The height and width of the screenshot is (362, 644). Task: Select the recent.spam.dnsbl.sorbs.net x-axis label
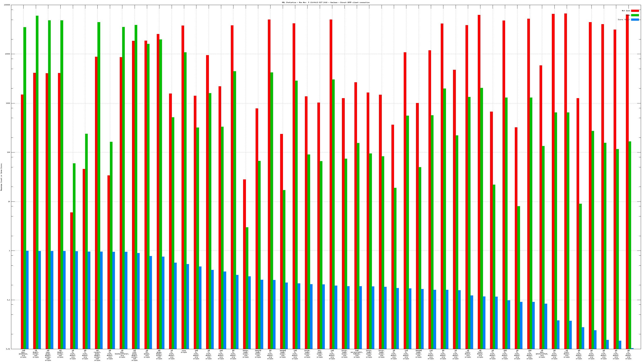97,356
